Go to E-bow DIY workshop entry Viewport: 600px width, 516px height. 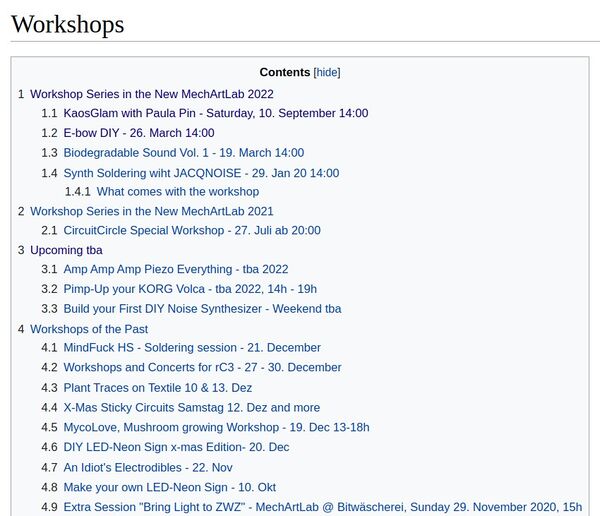pos(138,133)
